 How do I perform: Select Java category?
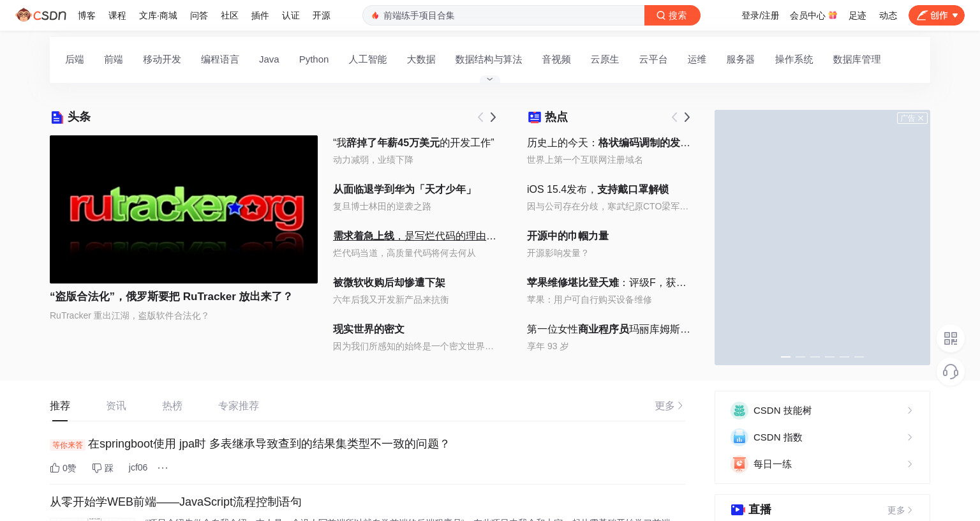[x=269, y=59]
